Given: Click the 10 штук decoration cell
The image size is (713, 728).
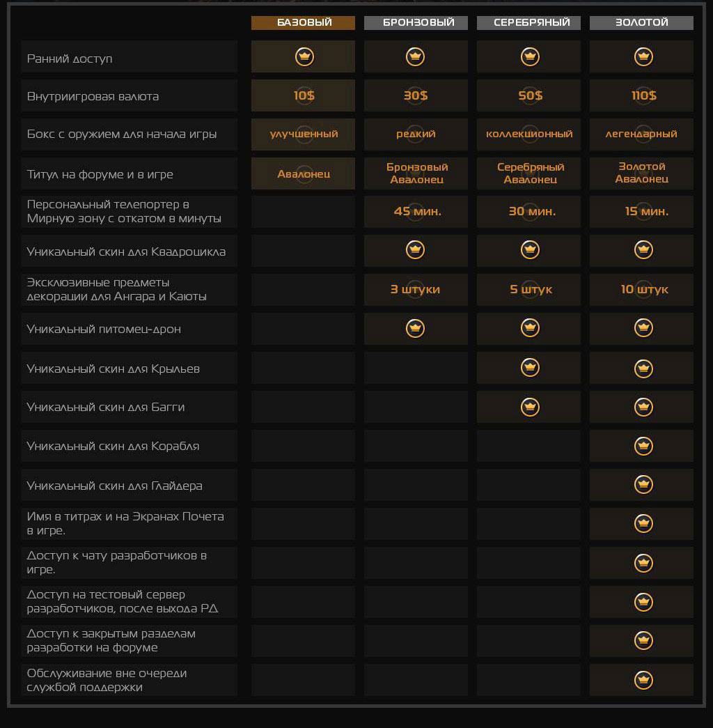Looking at the screenshot, I should (644, 289).
